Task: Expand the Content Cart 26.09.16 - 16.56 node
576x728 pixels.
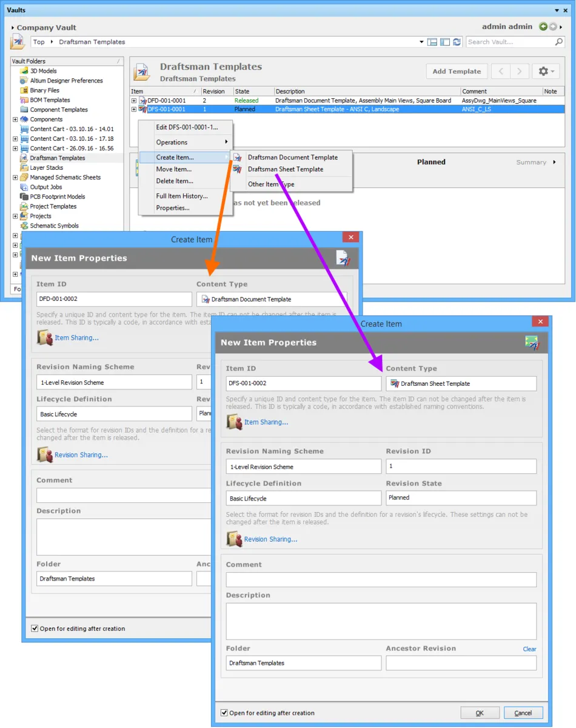Action: click(15, 149)
